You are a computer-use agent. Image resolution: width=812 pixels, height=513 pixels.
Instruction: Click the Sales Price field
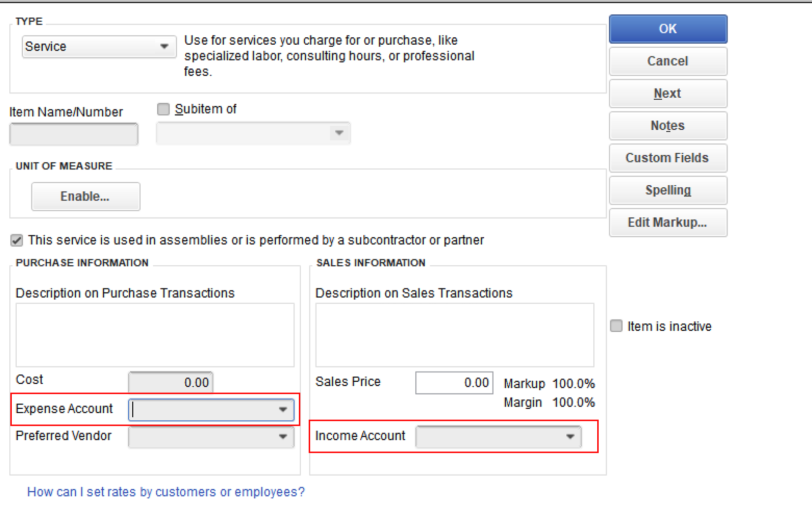click(x=454, y=383)
